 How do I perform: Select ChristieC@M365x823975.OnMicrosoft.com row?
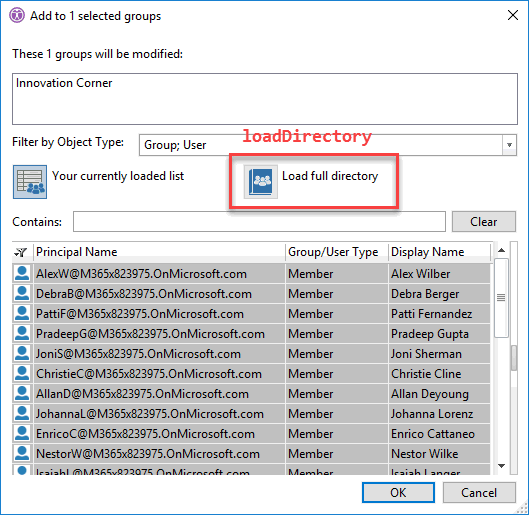pos(251,373)
